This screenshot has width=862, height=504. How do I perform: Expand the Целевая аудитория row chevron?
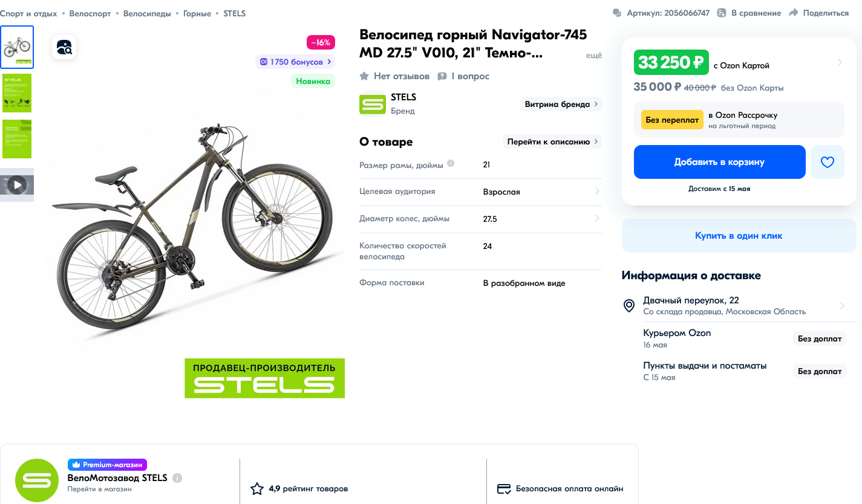(597, 192)
